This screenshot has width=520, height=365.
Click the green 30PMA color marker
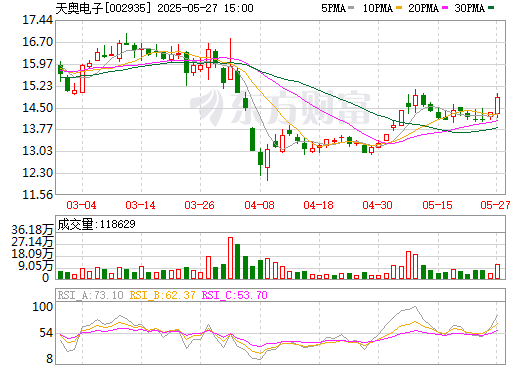pos(491,7)
